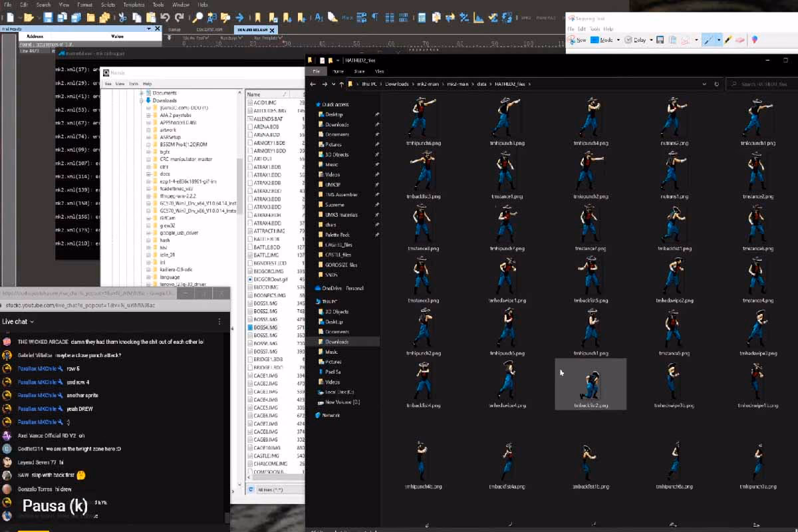Click the first yellow bookmark icon in hex editor toolbar

(257, 18)
